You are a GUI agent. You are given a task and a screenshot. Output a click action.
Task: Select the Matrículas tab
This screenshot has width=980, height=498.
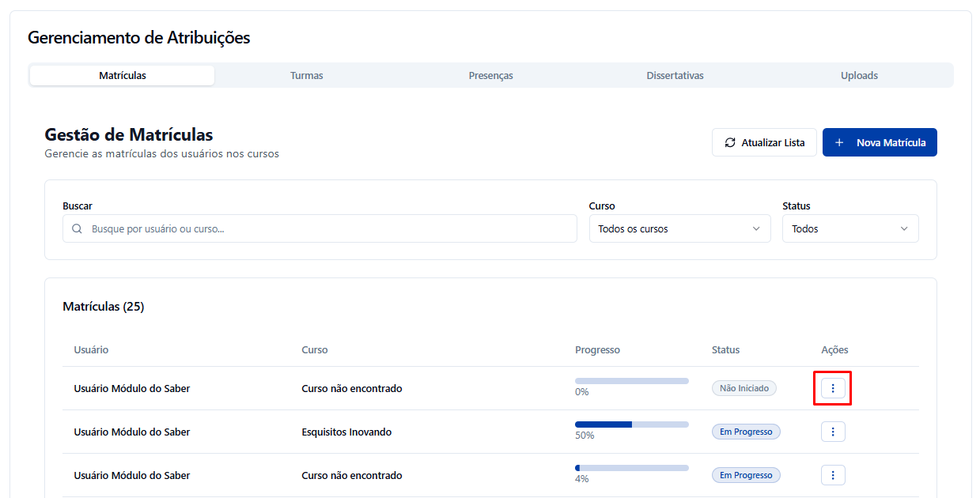coord(123,76)
